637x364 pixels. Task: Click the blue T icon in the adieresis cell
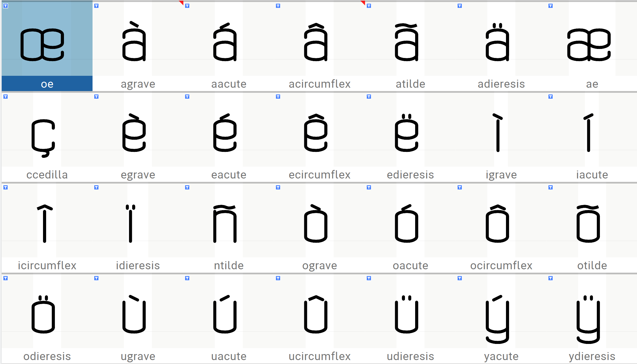460,6
